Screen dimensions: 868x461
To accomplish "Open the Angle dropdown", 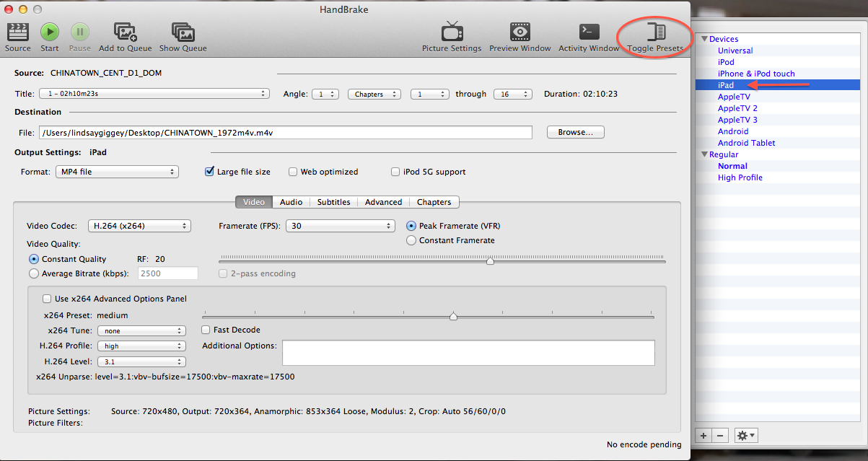I will [x=325, y=94].
